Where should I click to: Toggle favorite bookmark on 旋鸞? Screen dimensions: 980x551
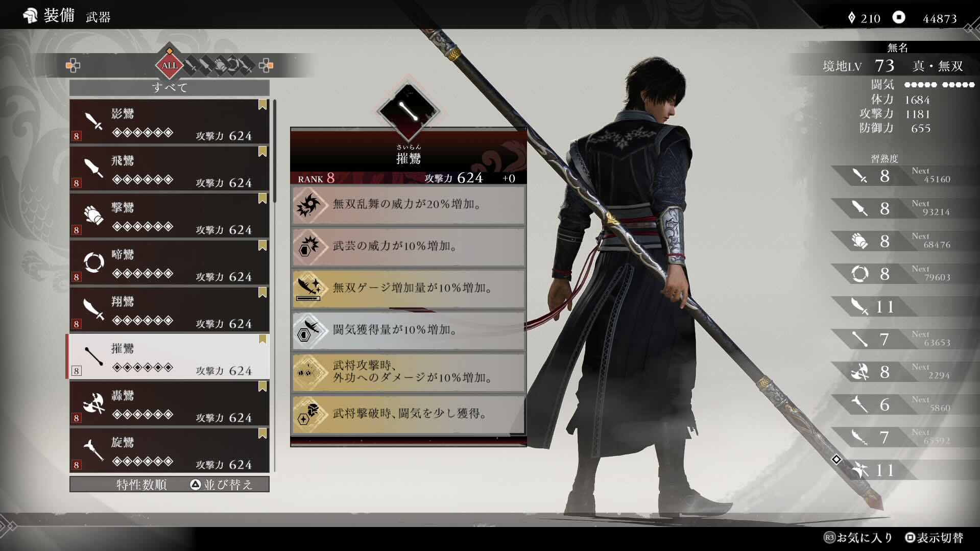262,434
